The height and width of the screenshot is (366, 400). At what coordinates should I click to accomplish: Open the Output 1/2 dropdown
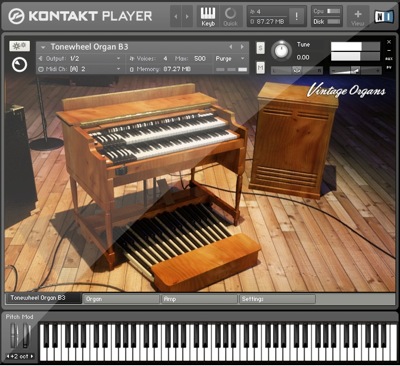coord(79,59)
